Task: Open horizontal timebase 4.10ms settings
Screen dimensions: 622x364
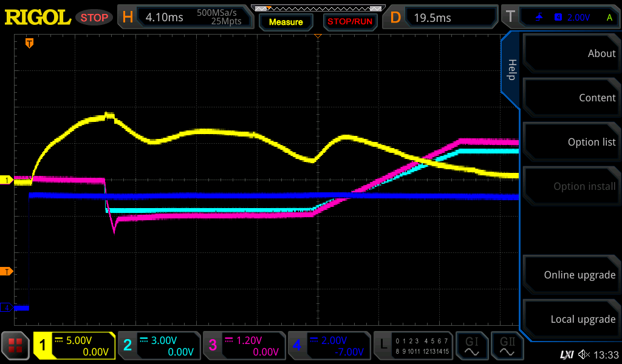Action: [x=185, y=18]
